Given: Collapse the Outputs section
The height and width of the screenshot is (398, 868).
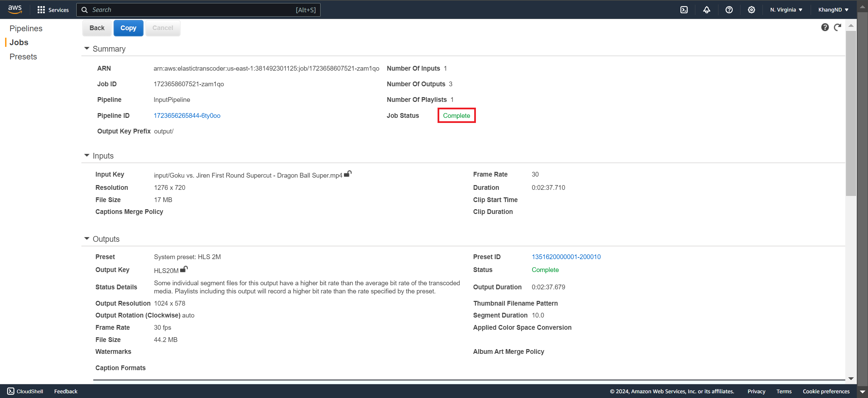Looking at the screenshot, I should coord(87,239).
